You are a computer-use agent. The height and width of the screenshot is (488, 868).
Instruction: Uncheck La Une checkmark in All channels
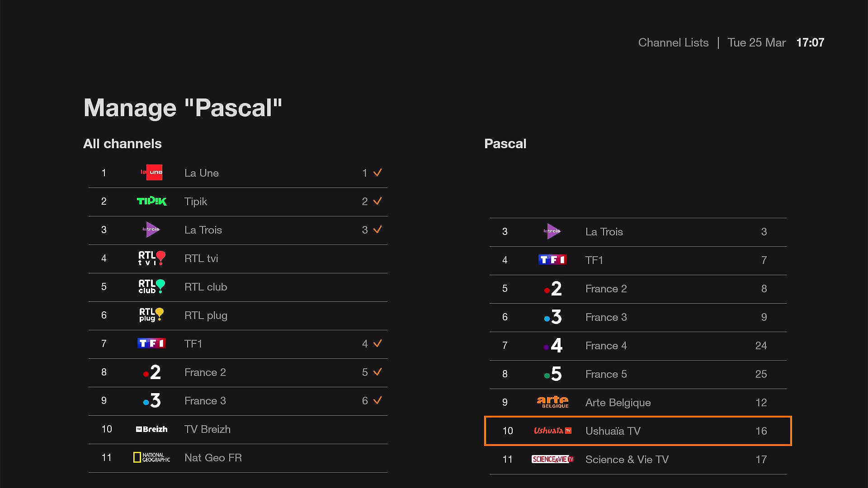click(377, 173)
